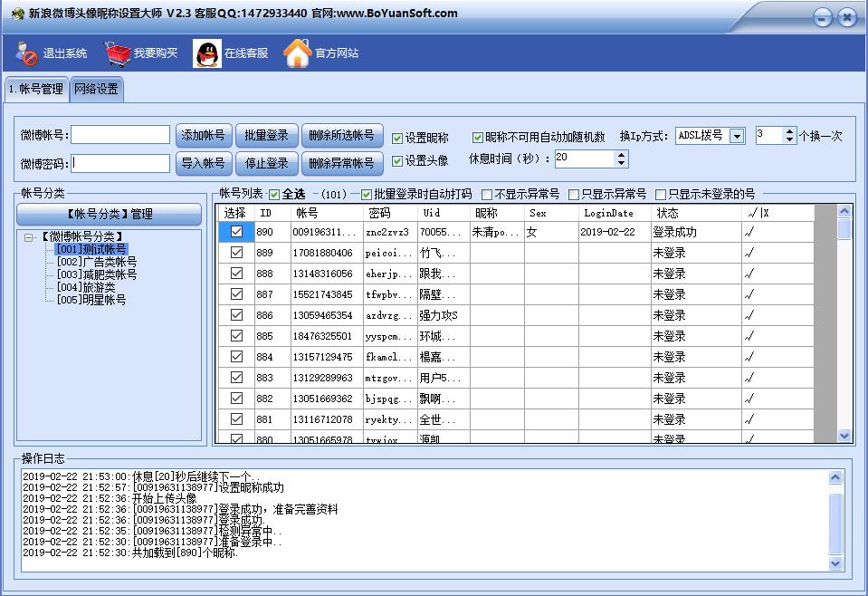Screen dimensions: 868x596
Task: Click the 微博帐号 input field
Action: (x=120, y=135)
